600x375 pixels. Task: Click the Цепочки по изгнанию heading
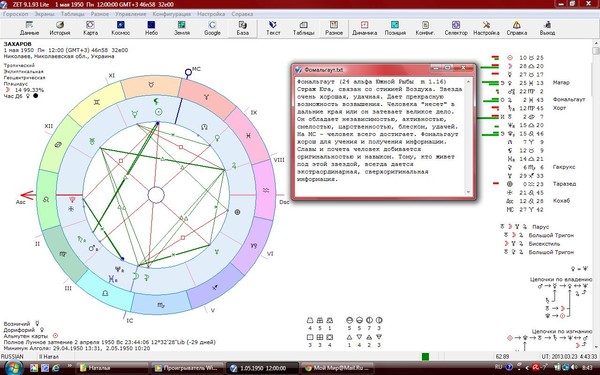562,331
